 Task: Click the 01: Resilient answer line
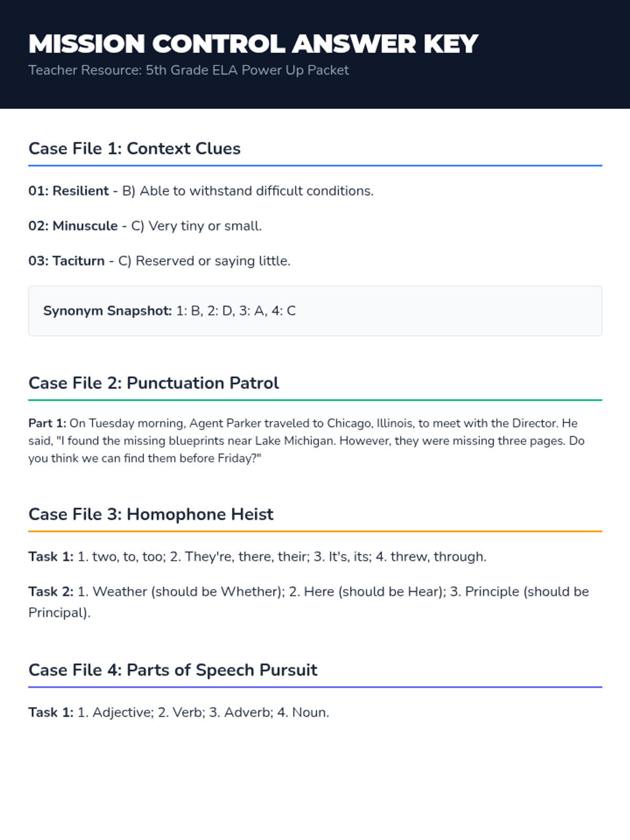pos(201,191)
